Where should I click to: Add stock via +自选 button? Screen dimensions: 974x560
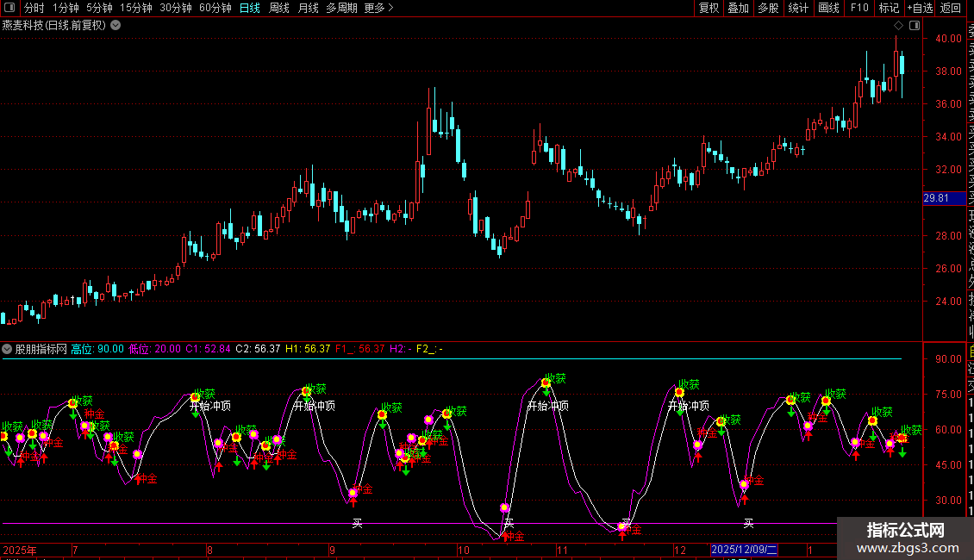[x=920, y=8]
